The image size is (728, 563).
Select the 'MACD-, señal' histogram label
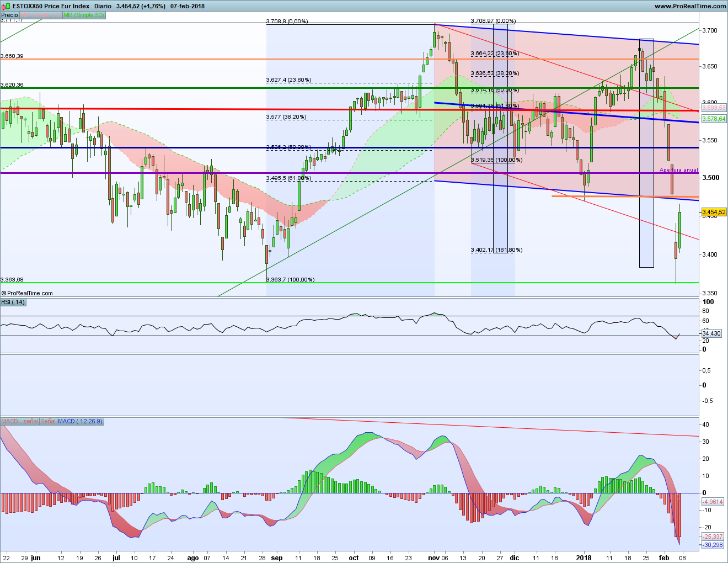(19, 421)
